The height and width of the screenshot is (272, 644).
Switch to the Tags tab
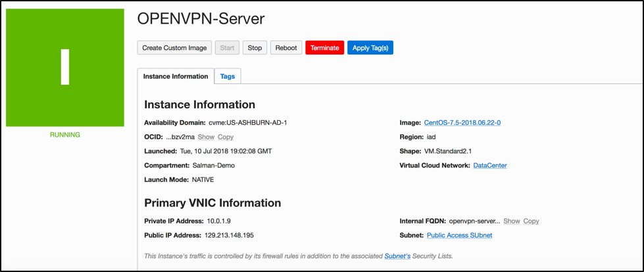pyautogui.click(x=228, y=76)
